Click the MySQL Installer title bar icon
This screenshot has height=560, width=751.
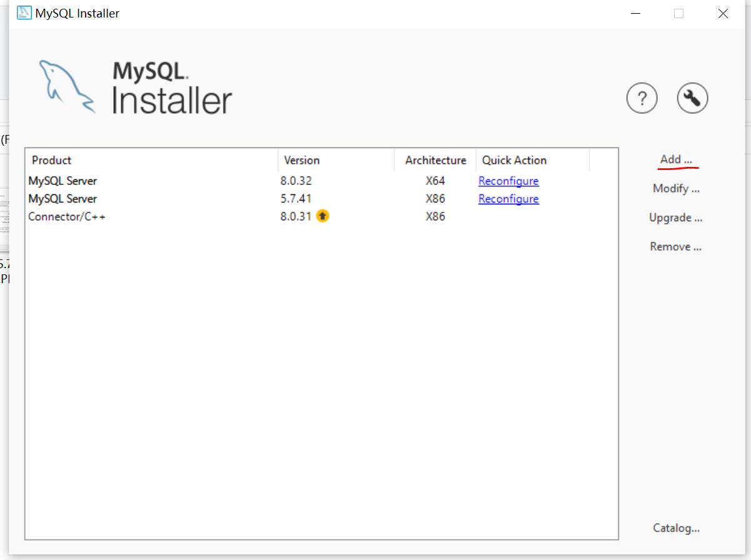pos(24,13)
